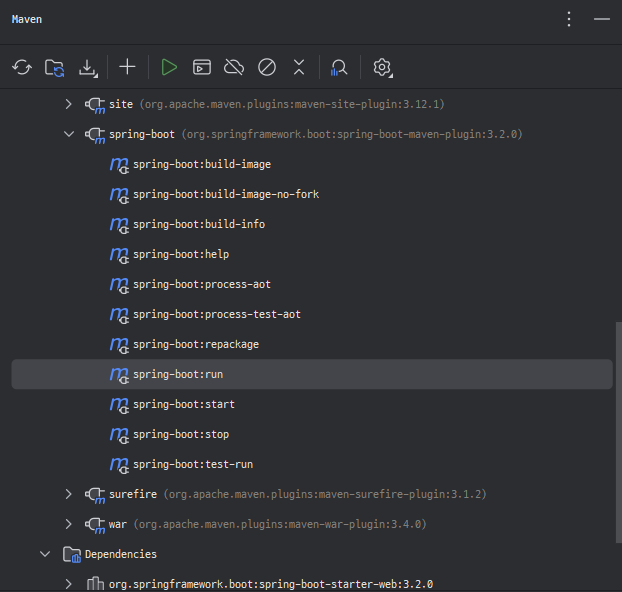The width and height of the screenshot is (622, 592).
Task: Select spring-boot:build-image goal
Action: (202, 164)
